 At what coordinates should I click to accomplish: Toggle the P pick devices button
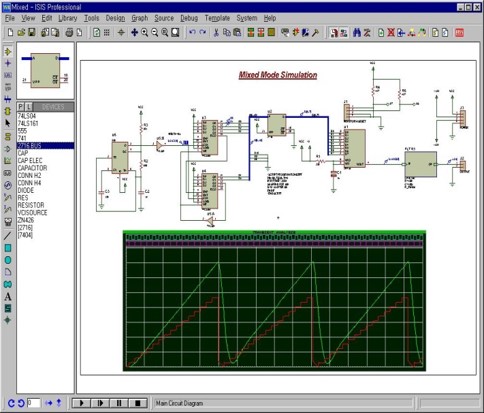pos(21,107)
